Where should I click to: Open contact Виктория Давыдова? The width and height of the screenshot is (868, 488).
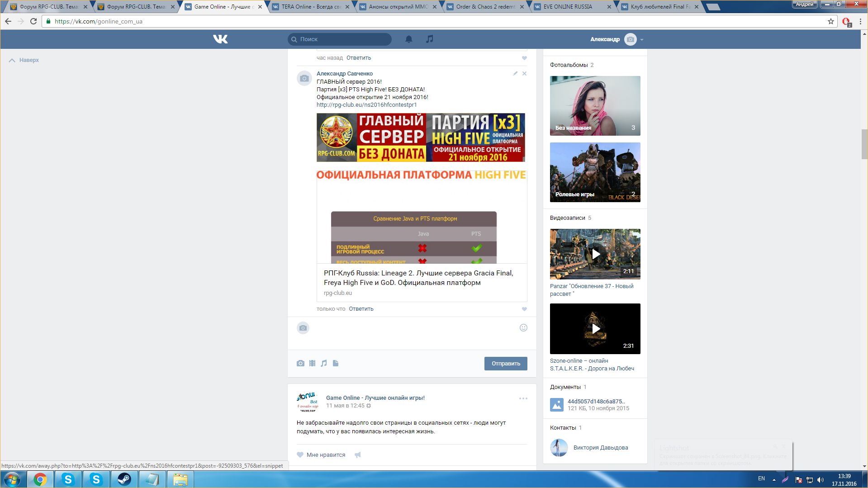601,448
